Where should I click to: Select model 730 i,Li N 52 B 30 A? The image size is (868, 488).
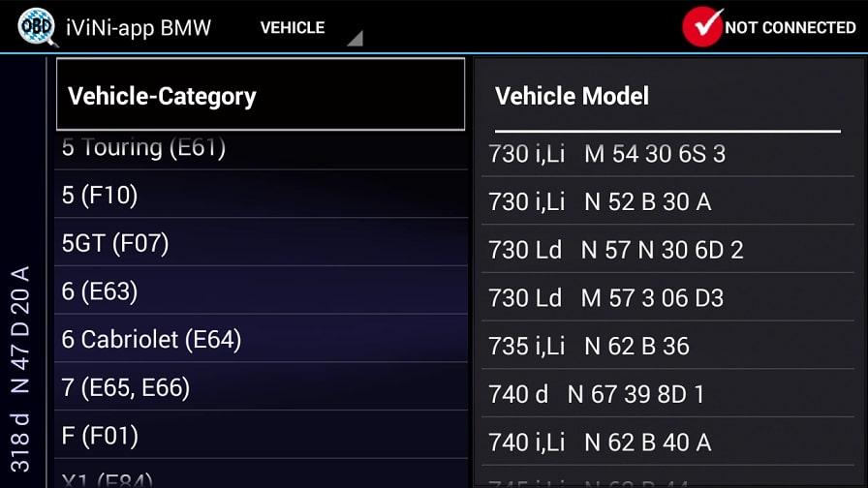pos(667,200)
